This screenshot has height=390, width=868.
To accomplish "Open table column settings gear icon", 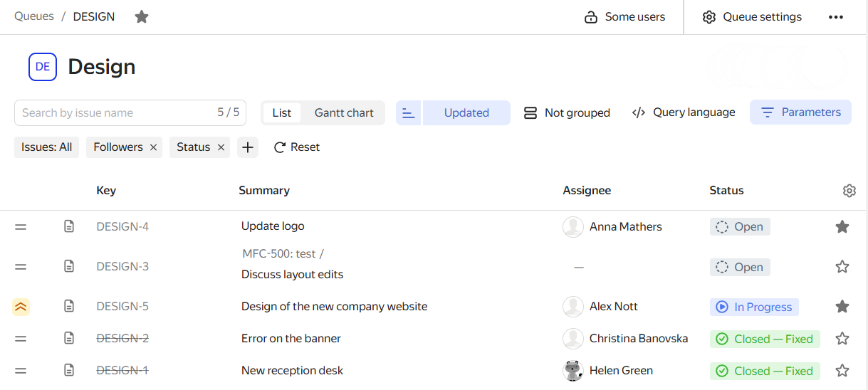I will [x=849, y=191].
